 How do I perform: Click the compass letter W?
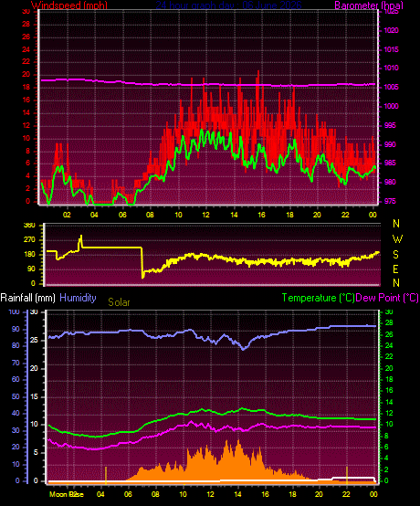coord(397,239)
